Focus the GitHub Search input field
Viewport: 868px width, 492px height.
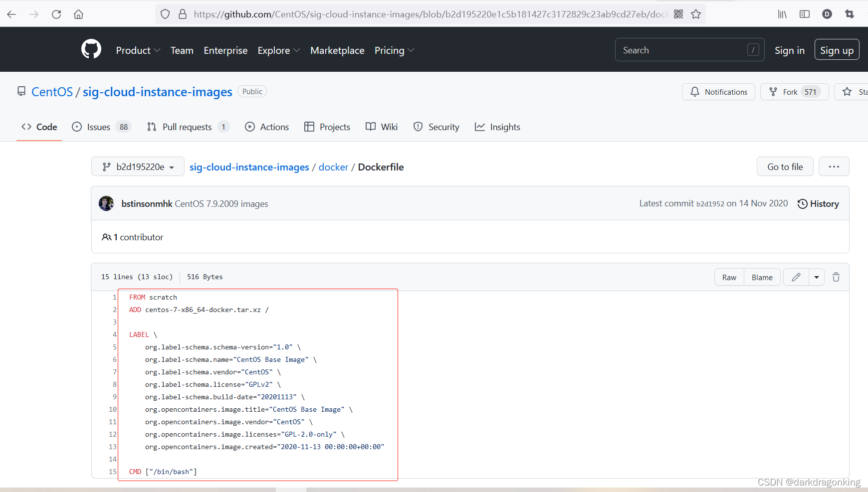click(689, 50)
